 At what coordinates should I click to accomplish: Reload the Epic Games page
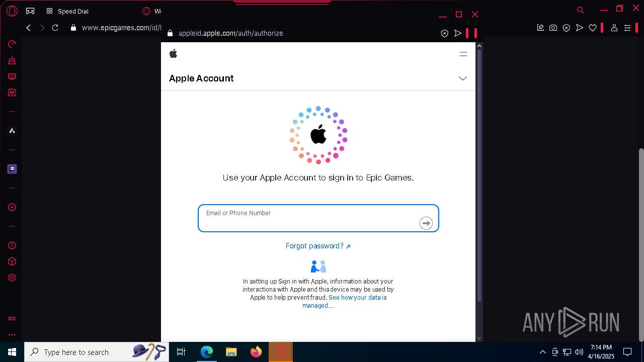point(55,28)
